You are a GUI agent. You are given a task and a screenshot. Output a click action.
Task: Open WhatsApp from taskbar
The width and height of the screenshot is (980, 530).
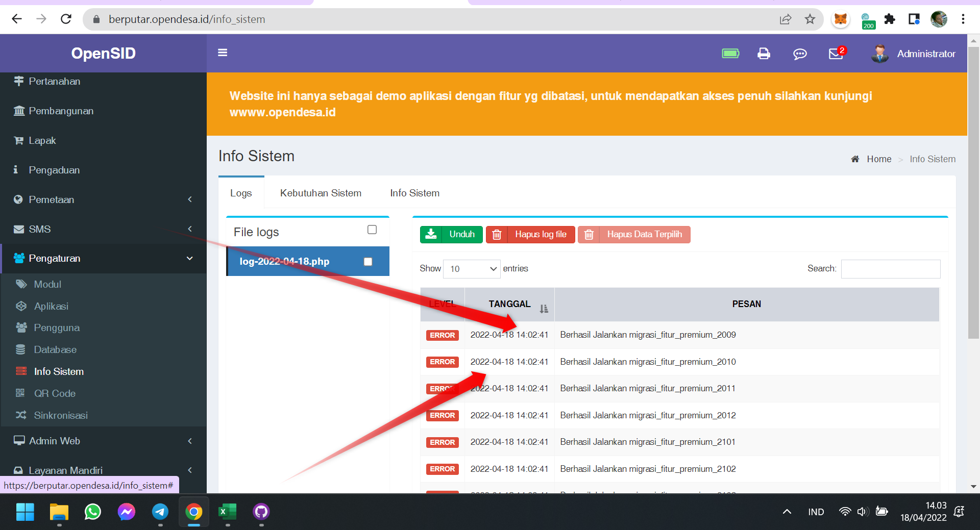(93, 512)
